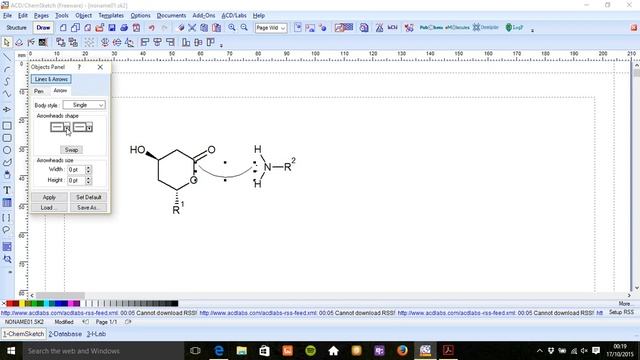This screenshot has width=640, height=360.
Task: Activate the Select/Move arrow tool
Action: (7, 42)
